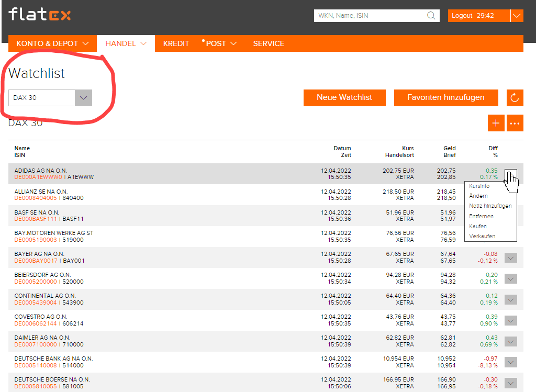Viewport: 536px width, 392px height.
Task: Click the Name ISIN column header
Action: (x=22, y=151)
